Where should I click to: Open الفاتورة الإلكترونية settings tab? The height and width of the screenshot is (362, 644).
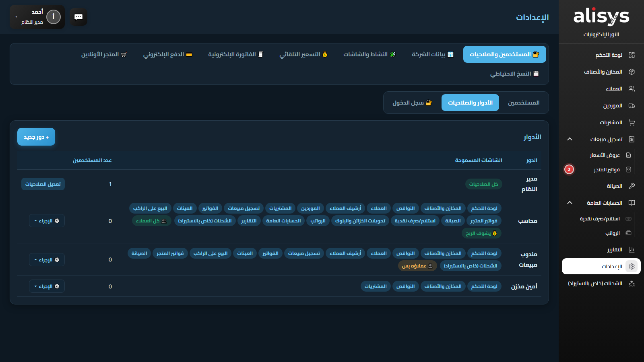click(x=235, y=54)
